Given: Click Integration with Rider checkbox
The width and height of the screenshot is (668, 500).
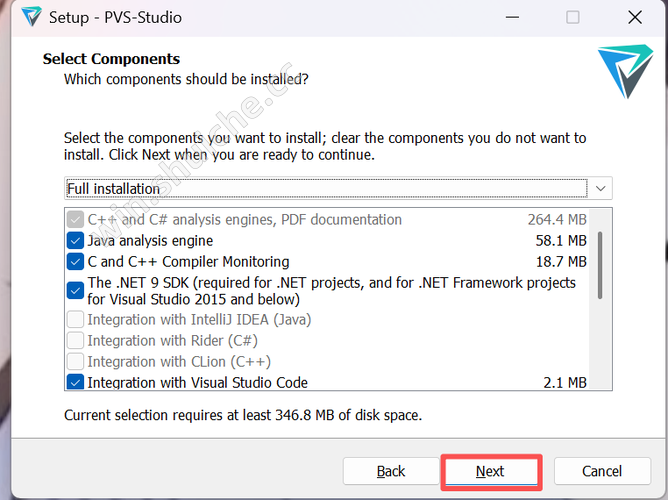Looking at the screenshot, I should click(75, 341).
